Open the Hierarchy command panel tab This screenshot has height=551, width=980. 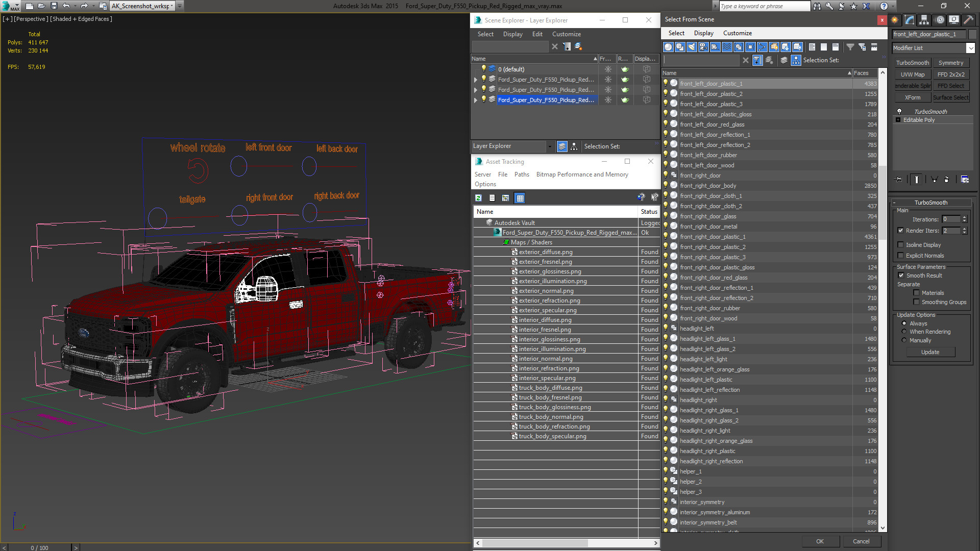coord(924,20)
